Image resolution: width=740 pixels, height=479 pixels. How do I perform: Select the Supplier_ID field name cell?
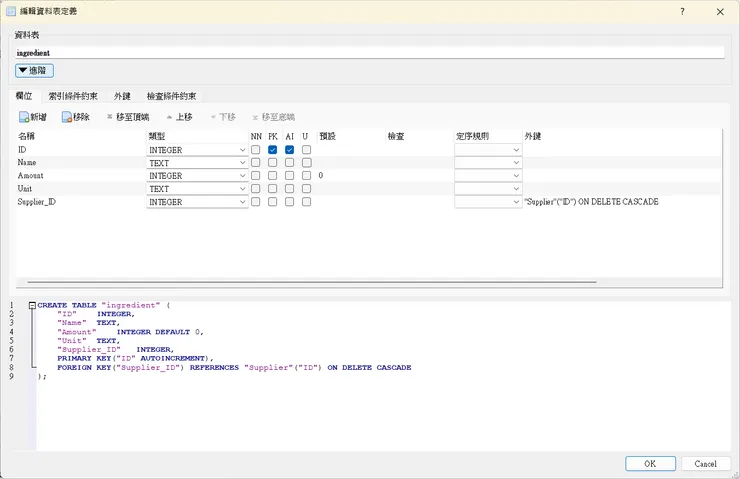tap(81, 202)
